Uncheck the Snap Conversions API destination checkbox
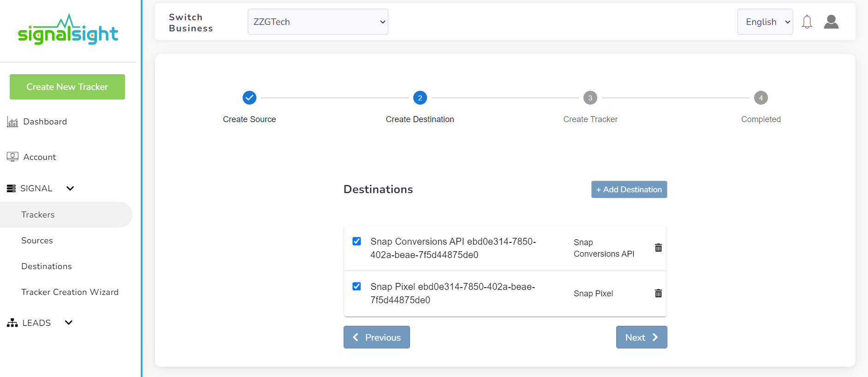The height and width of the screenshot is (377, 868). pos(357,241)
